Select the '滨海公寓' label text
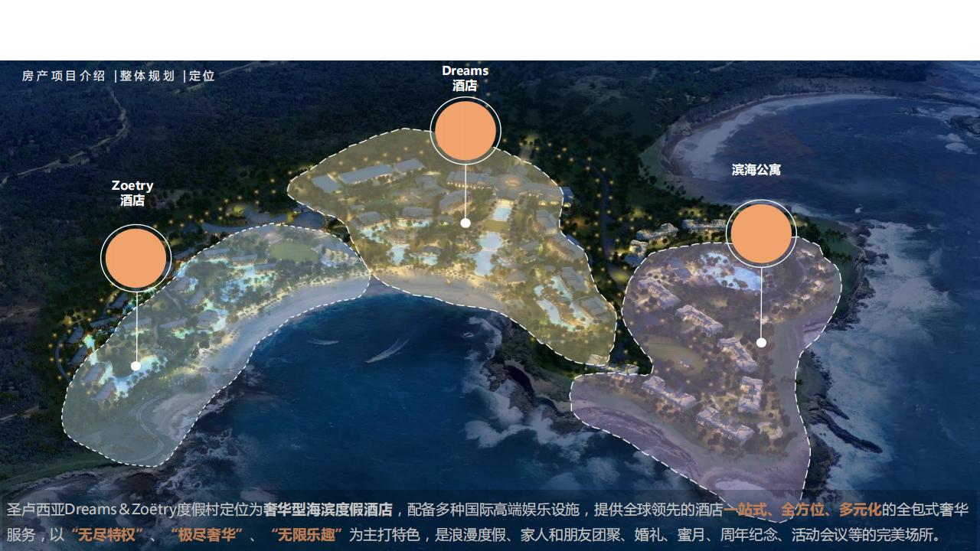This screenshot has height=551, width=980. (756, 170)
